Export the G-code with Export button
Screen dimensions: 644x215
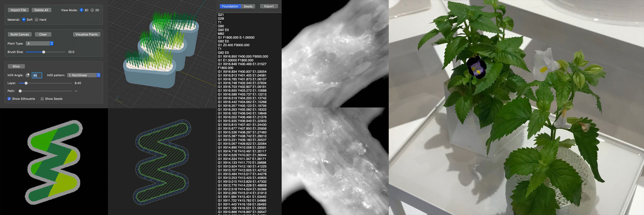pos(269,6)
